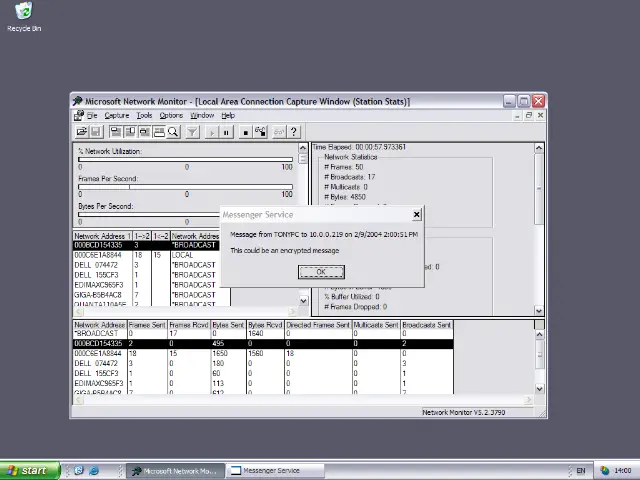Close the Messenger Service dialog with X
The image size is (640, 480).
point(416,214)
